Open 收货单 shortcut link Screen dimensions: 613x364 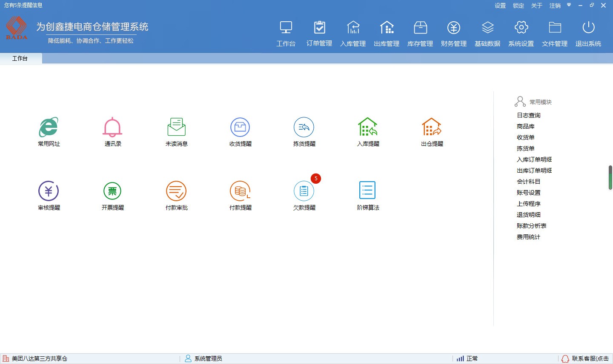pyautogui.click(x=526, y=137)
